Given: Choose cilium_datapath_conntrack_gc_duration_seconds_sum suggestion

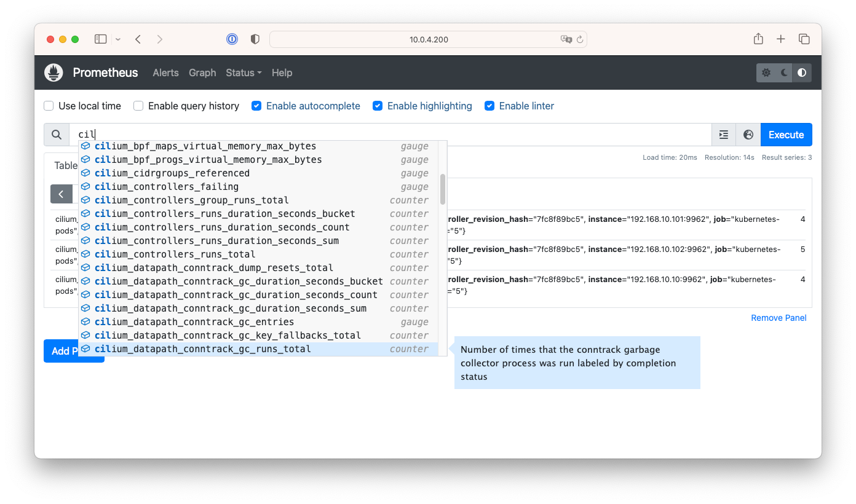Looking at the screenshot, I should click(258, 309).
